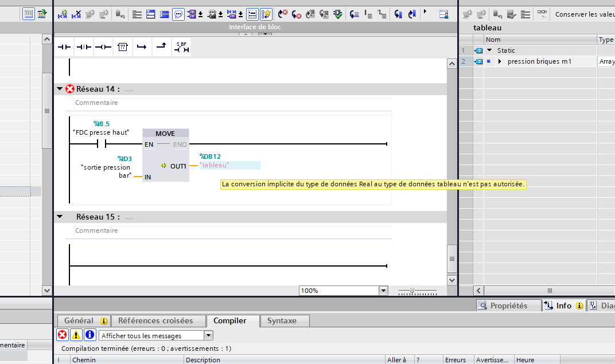615x364 pixels.
Task: Open the 'Afficher tous les messages' dropdown
Action: click(208, 335)
